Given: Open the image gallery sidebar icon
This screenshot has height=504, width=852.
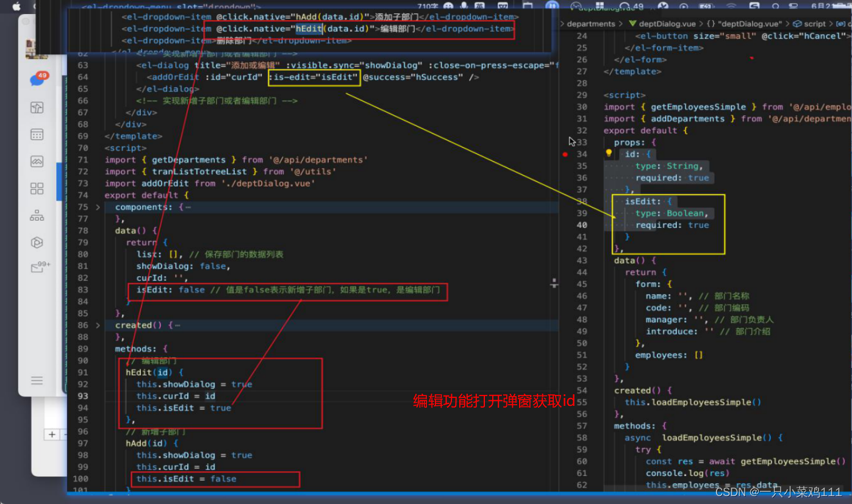Looking at the screenshot, I should [x=37, y=161].
